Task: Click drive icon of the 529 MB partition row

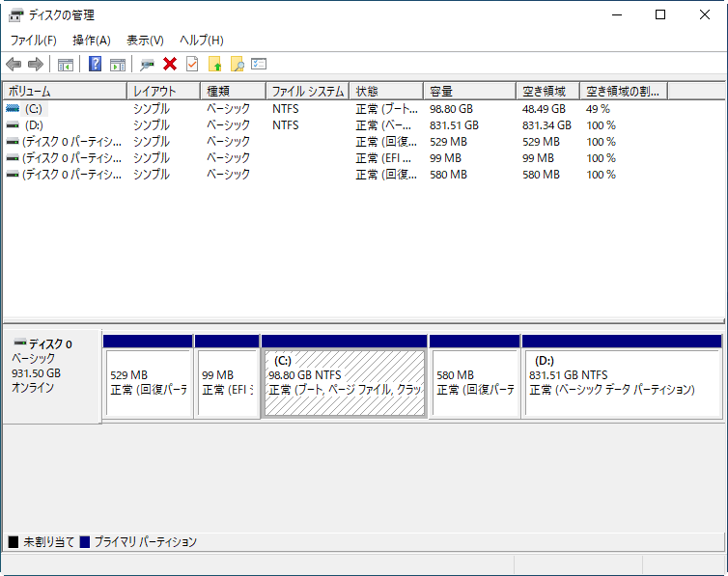Action: 13,142
